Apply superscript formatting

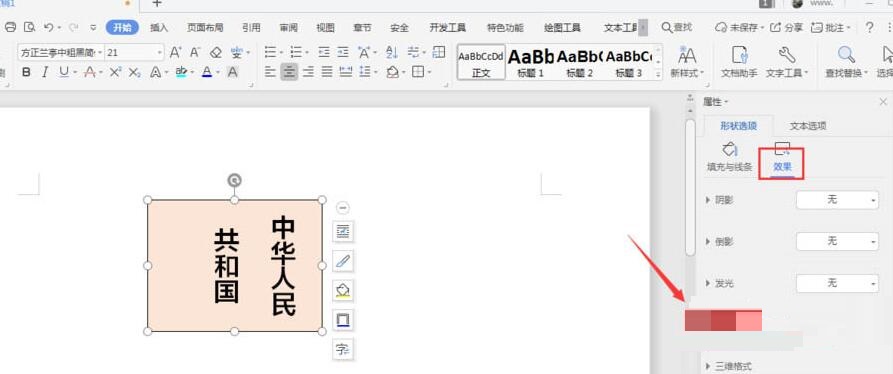116,72
